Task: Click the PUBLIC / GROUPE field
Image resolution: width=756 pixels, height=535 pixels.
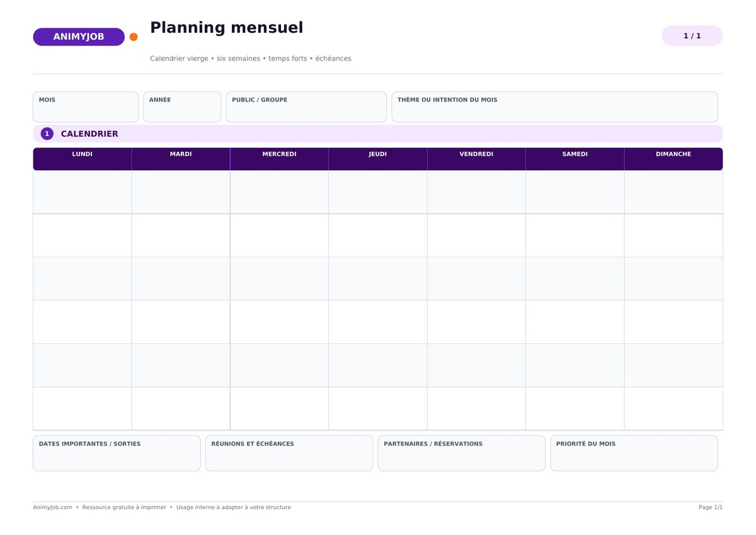Action: click(306, 107)
